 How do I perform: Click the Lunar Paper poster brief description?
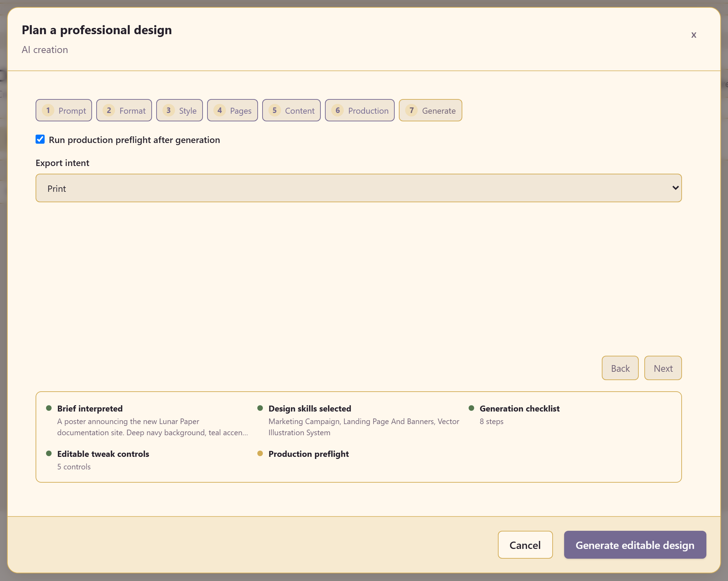tap(153, 427)
